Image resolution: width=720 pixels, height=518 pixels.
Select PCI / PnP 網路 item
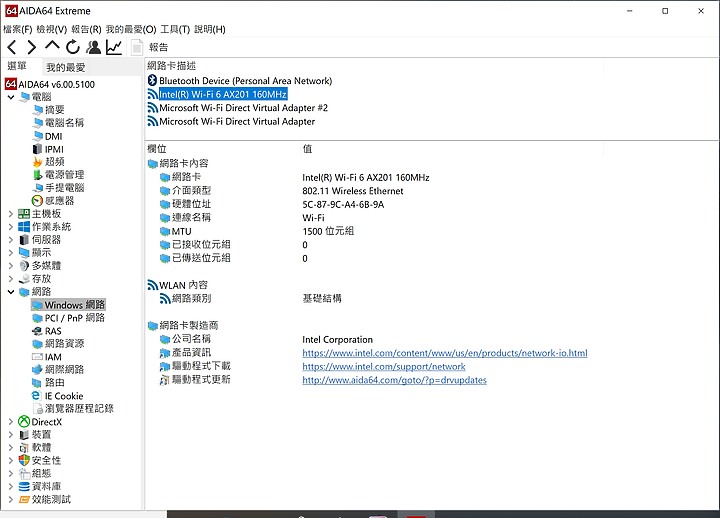(x=68, y=318)
